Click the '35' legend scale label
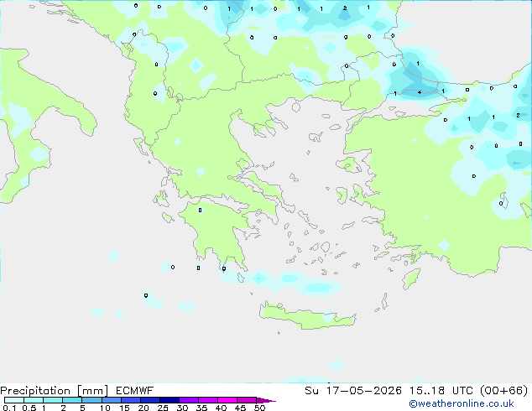 (x=201, y=408)
